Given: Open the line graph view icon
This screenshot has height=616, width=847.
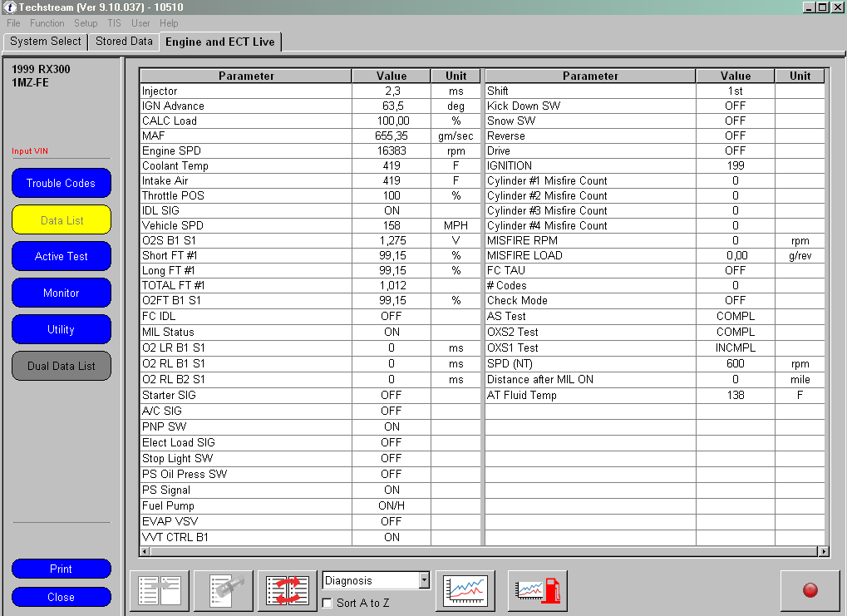Looking at the screenshot, I should click(465, 590).
